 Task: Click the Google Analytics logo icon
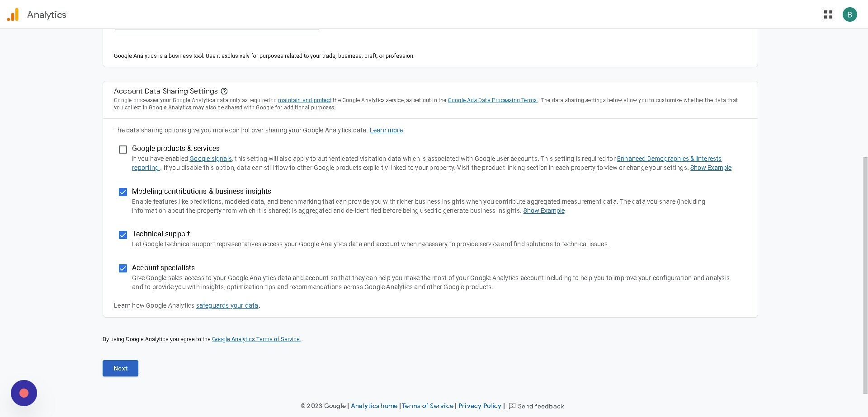click(13, 14)
